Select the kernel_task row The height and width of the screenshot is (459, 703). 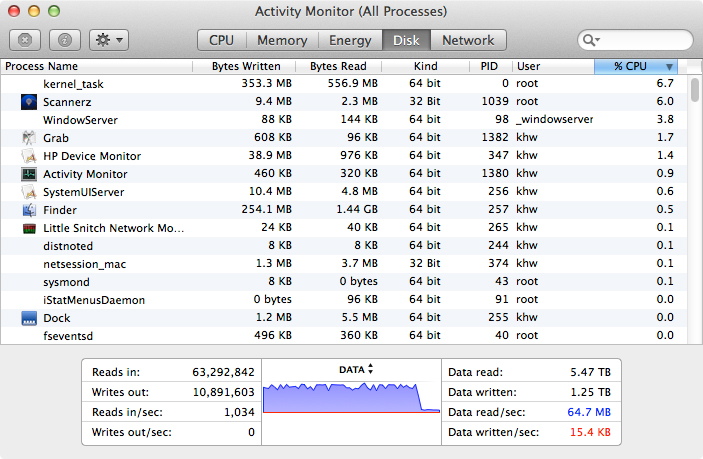(343, 84)
